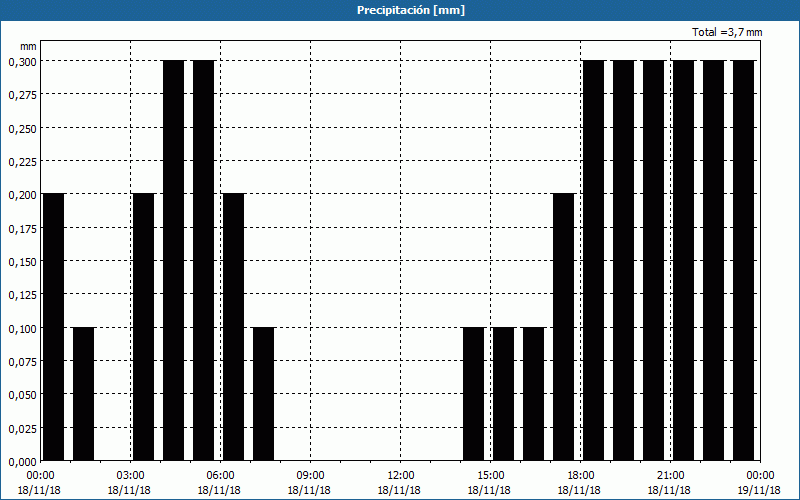800x500 pixels.
Task: Select the 18:00 time label
Action: click(x=581, y=476)
